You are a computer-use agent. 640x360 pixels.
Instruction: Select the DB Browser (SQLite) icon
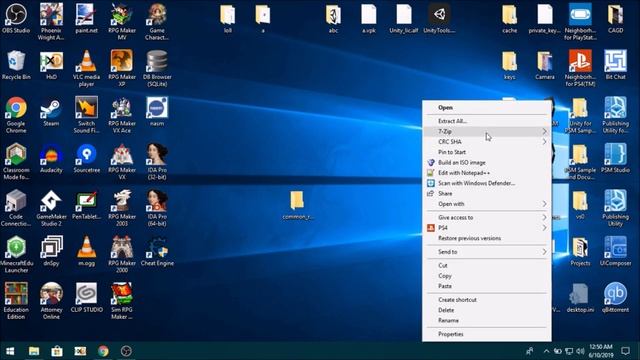click(157, 69)
